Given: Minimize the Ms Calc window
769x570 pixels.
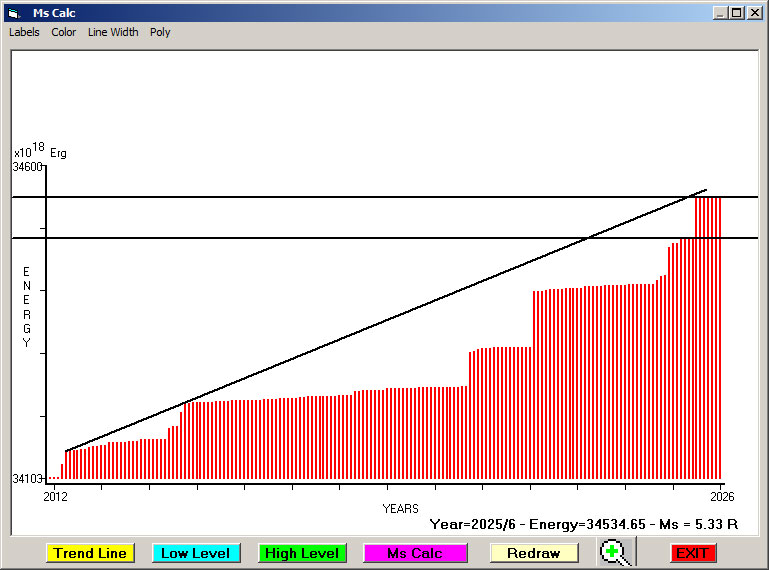Looking at the screenshot, I should tap(720, 13).
